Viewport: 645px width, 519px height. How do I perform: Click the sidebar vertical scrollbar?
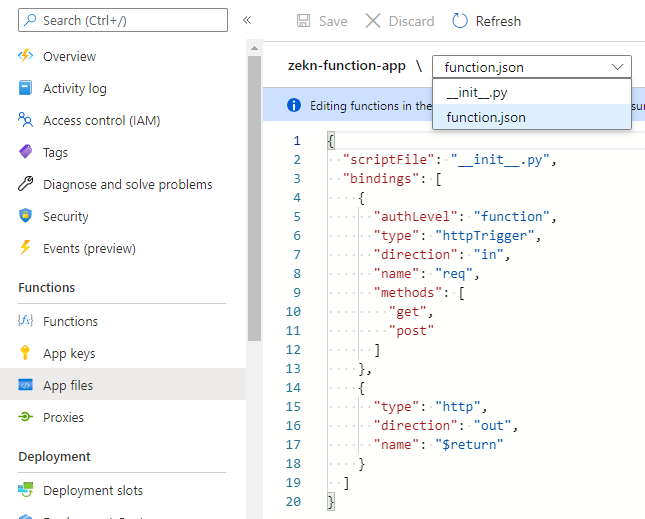tap(255, 200)
